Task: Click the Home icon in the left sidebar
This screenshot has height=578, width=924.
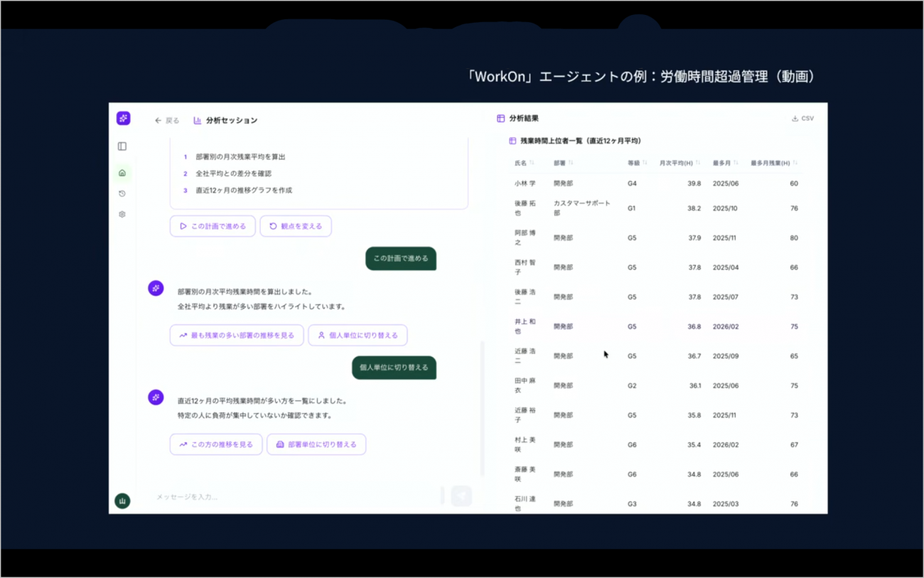Action: [x=122, y=172]
